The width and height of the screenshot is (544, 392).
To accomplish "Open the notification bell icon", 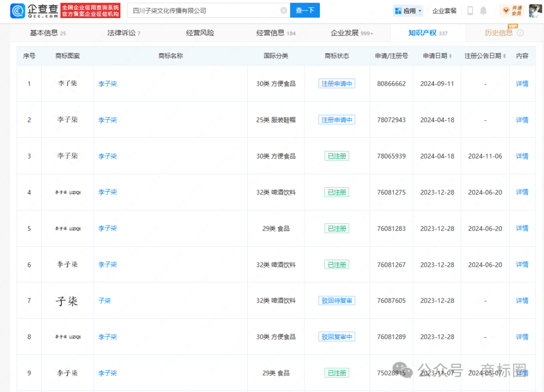I will [x=484, y=11].
